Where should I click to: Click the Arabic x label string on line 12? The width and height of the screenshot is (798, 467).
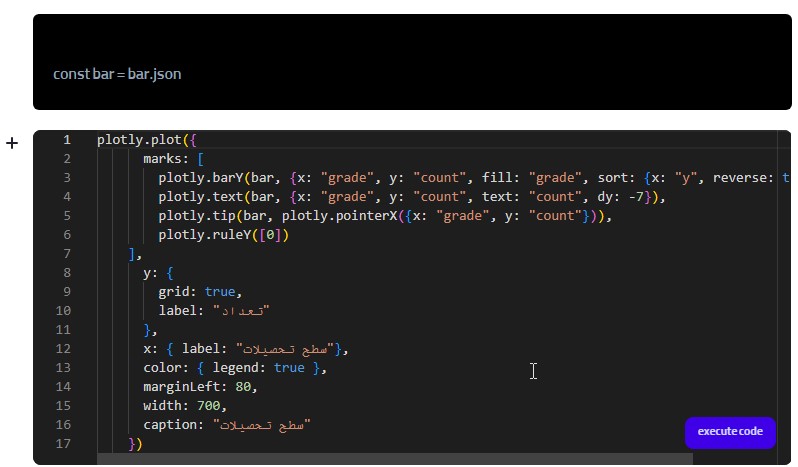[x=286, y=349]
